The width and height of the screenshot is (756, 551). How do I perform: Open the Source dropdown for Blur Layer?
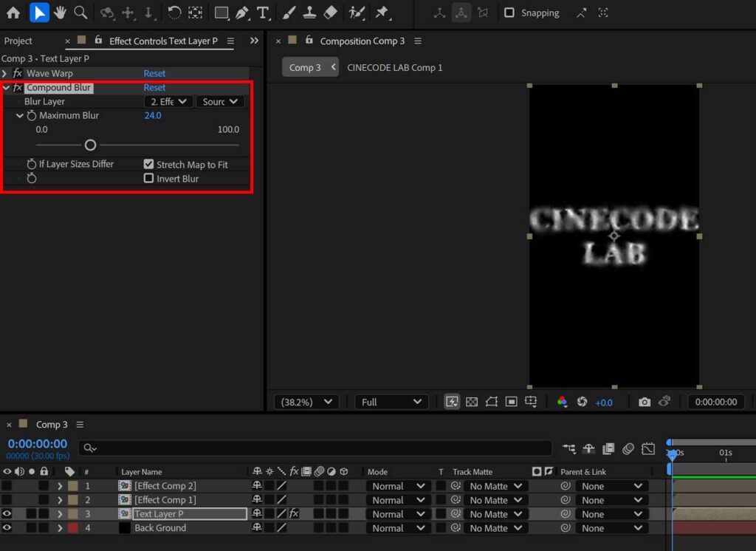point(219,101)
